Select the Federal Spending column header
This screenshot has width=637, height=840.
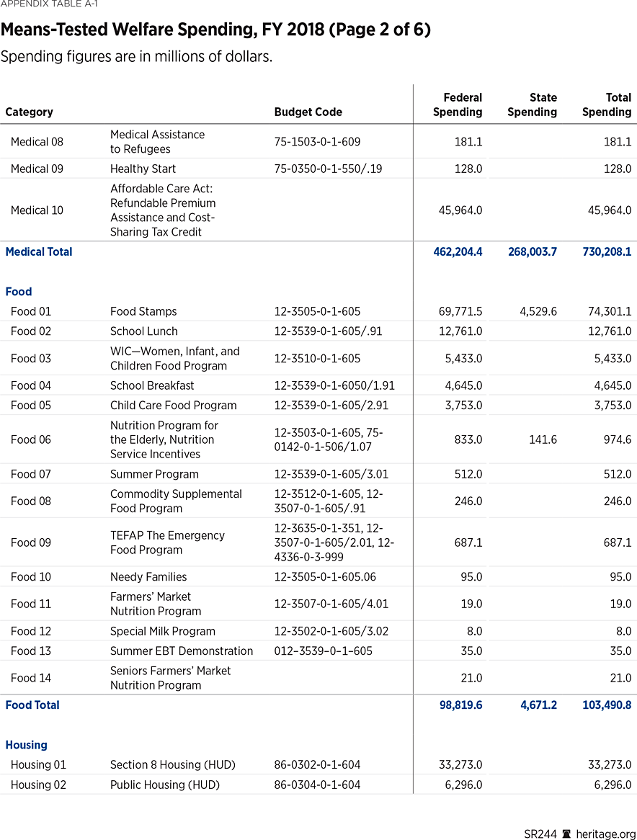(x=458, y=104)
